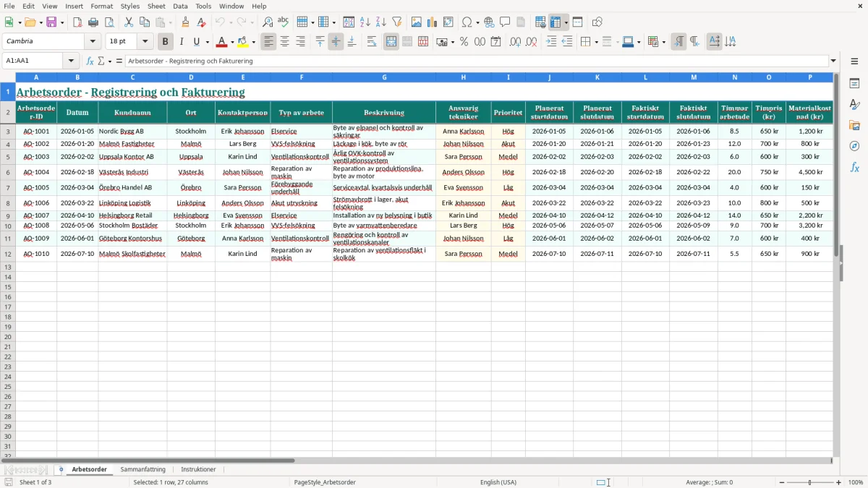Click the Insert Comment icon
Image resolution: width=868 pixels, height=488 pixels.
click(x=505, y=22)
